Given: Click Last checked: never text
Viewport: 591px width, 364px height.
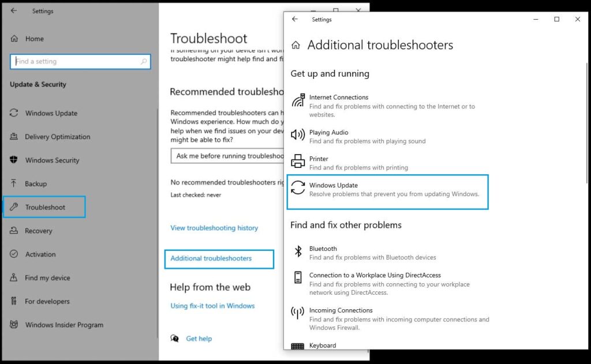Looking at the screenshot, I should coord(196,195).
